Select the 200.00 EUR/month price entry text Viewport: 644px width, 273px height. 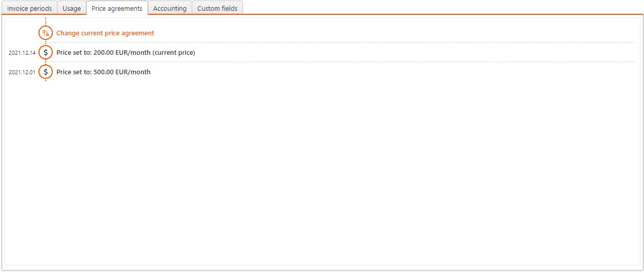(x=126, y=52)
